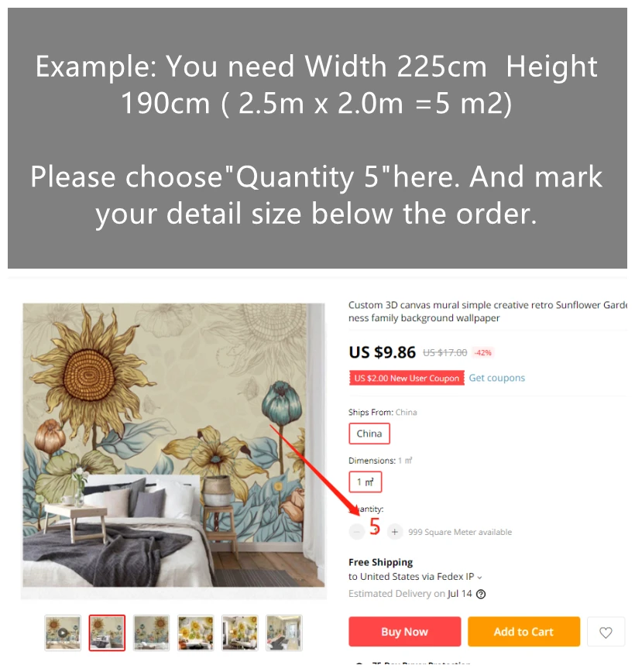Click the main sunflower mural product image
635x672 pixels.
coord(173,445)
